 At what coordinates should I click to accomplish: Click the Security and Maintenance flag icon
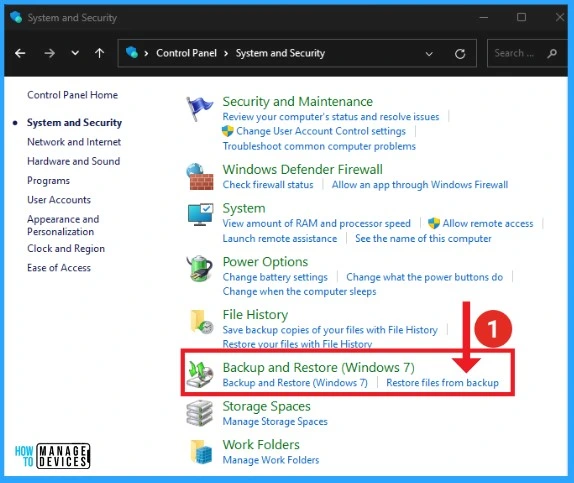[200, 108]
